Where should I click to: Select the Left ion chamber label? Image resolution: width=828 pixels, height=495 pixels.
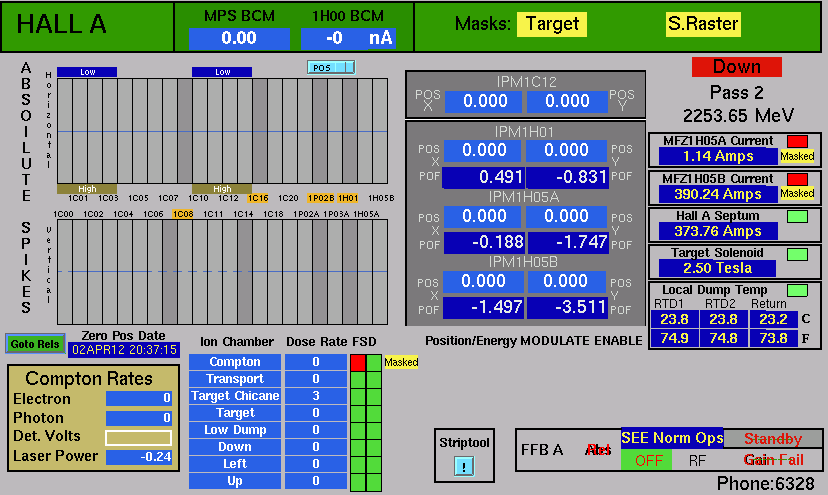coord(235,463)
